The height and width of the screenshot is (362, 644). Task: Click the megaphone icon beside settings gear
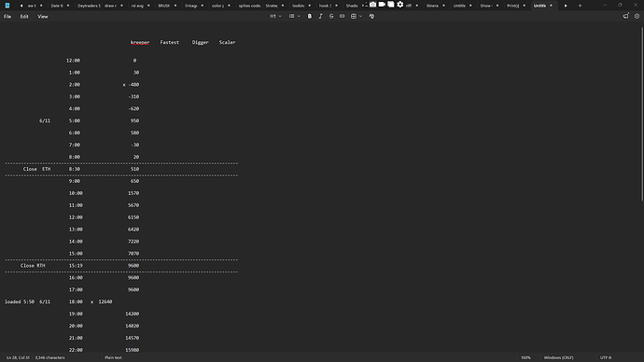tap(625, 16)
